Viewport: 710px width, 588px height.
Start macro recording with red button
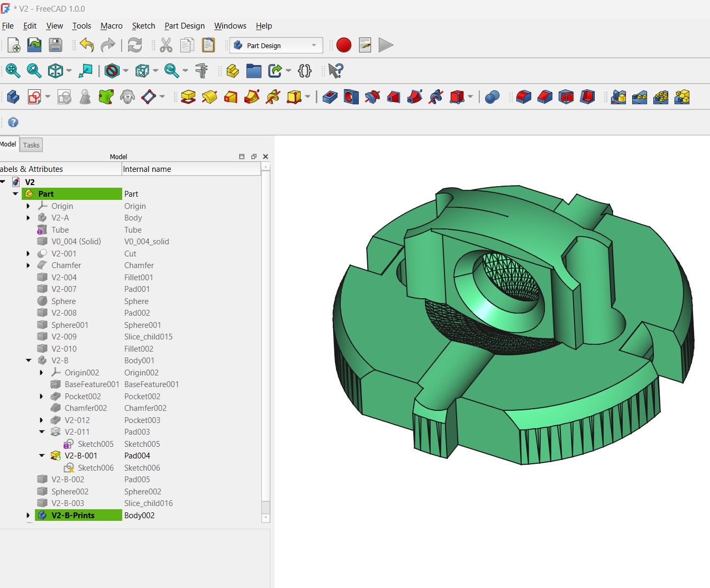tap(344, 45)
